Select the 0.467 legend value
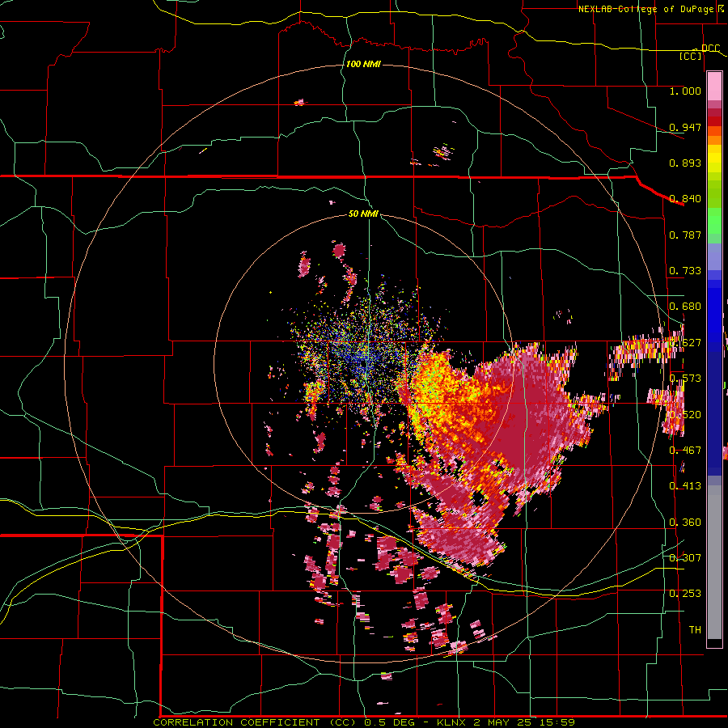 (x=685, y=450)
